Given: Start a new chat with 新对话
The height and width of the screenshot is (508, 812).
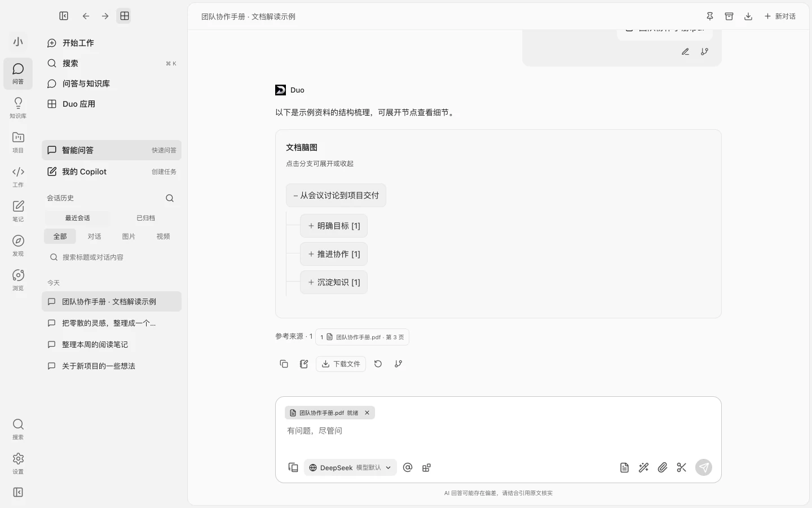Looking at the screenshot, I should click(x=780, y=16).
